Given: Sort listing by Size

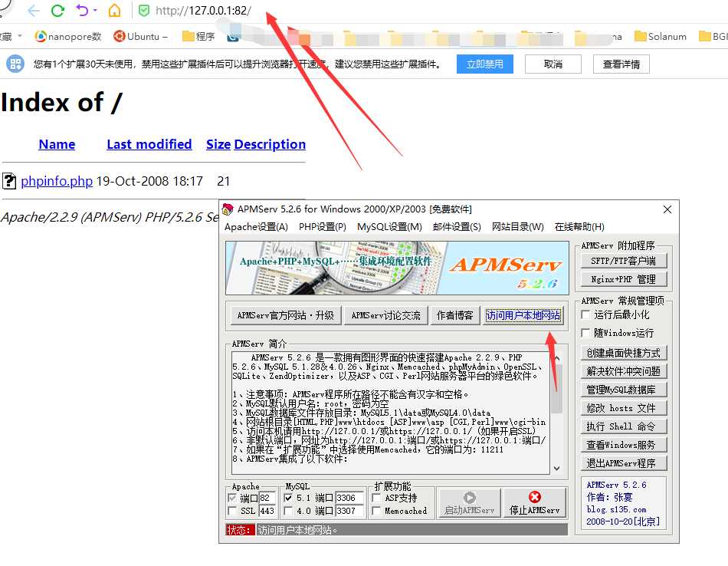Looking at the screenshot, I should coord(218,144).
